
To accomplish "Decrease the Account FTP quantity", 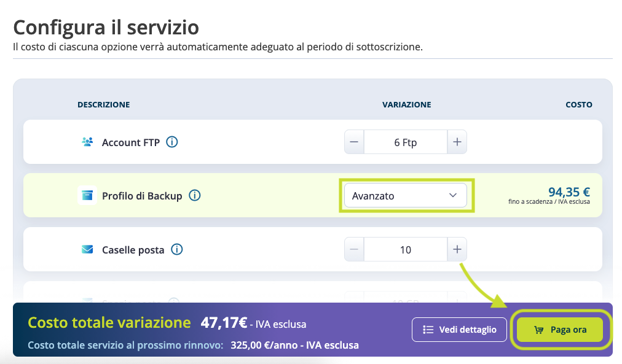I will tap(354, 142).
